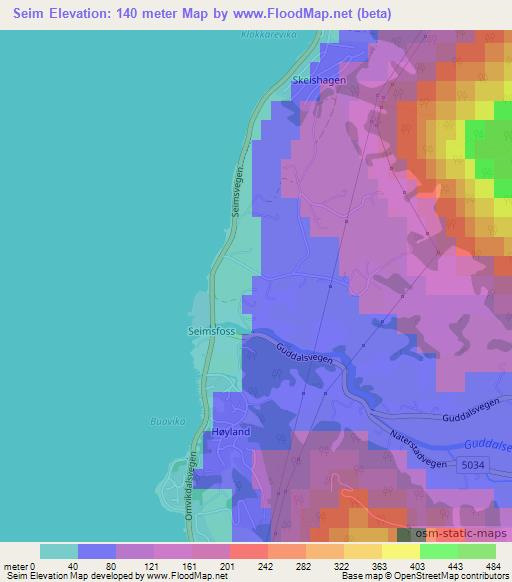Select the 161-201 meter pink legend swatch
512x582 pixels.
pyautogui.click(x=211, y=552)
